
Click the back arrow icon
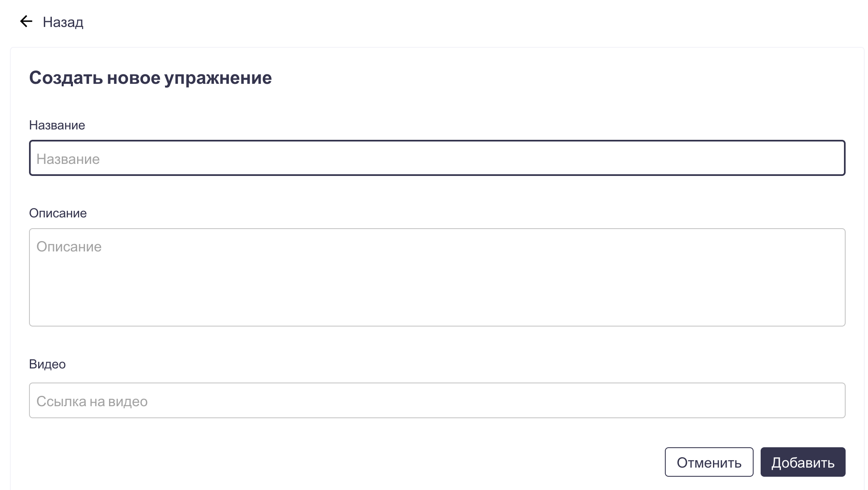pos(26,22)
